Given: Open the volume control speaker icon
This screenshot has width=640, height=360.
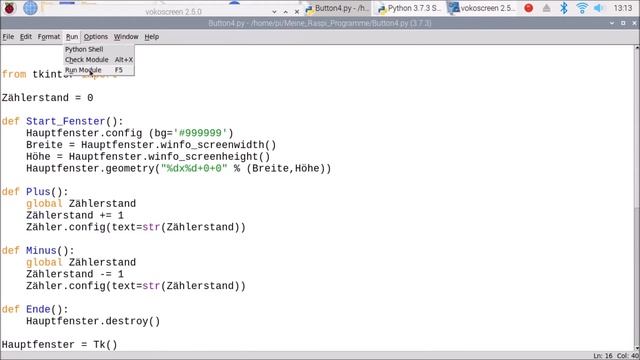Looking at the screenshot, I should tap(598, 8).
